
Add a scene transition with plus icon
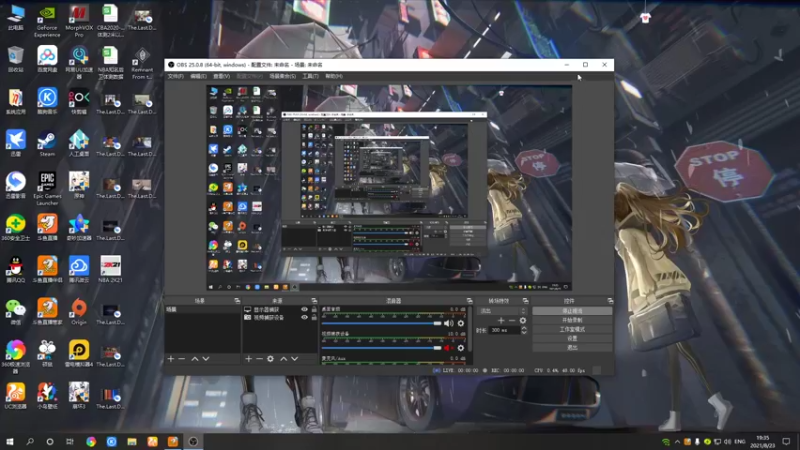point(501,320)
